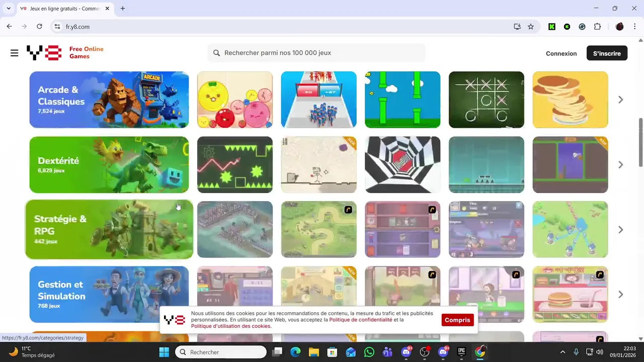The width and height of the screenshot is (644, 362).
Task: Install app icon in the address bar
Action: pyautogui.click(x=517, y=27)
